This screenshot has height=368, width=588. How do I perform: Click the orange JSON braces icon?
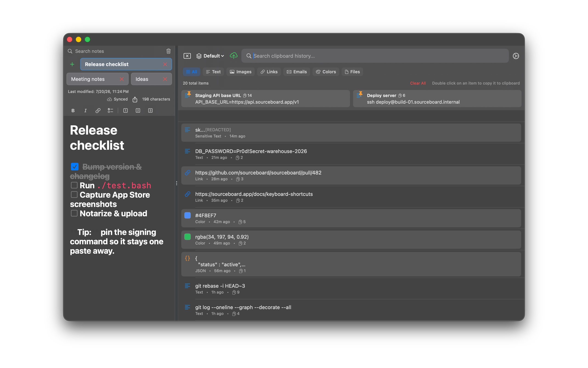[187, 258]
